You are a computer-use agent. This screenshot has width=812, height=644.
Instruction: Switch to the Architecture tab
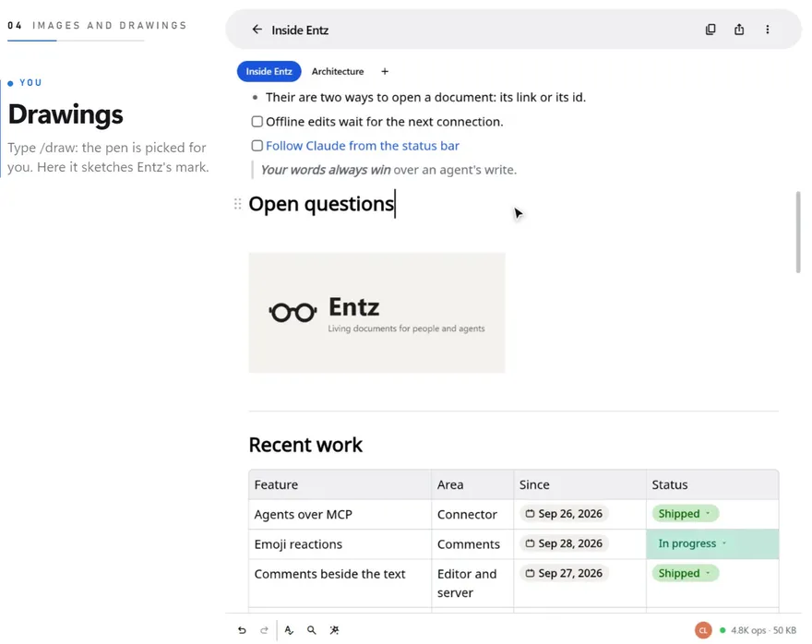(338, 71)
